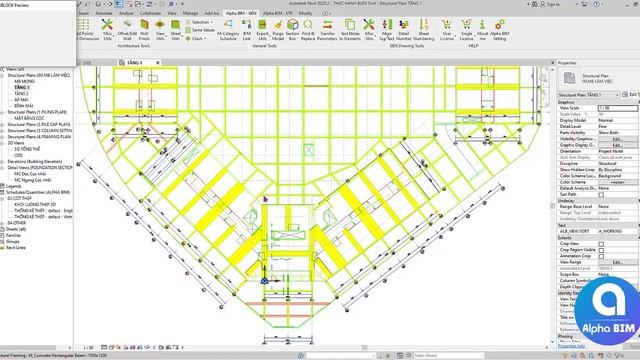Run the Purge Model tool
Viewport: 640px width, 360px height.
[x=278, y=29]
